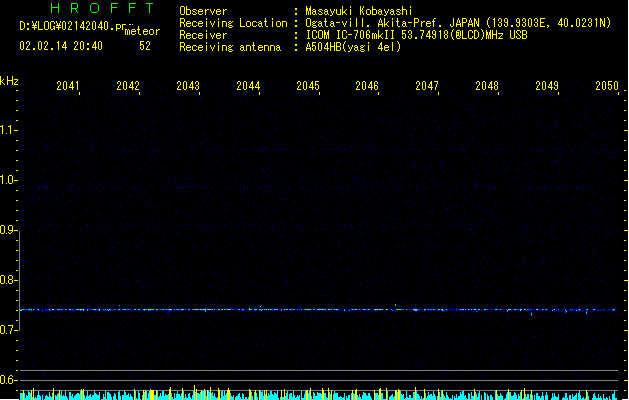629x400 pixels.
Task: Click the 0.8 kHz axis label
Action: (x=8, y=280)
